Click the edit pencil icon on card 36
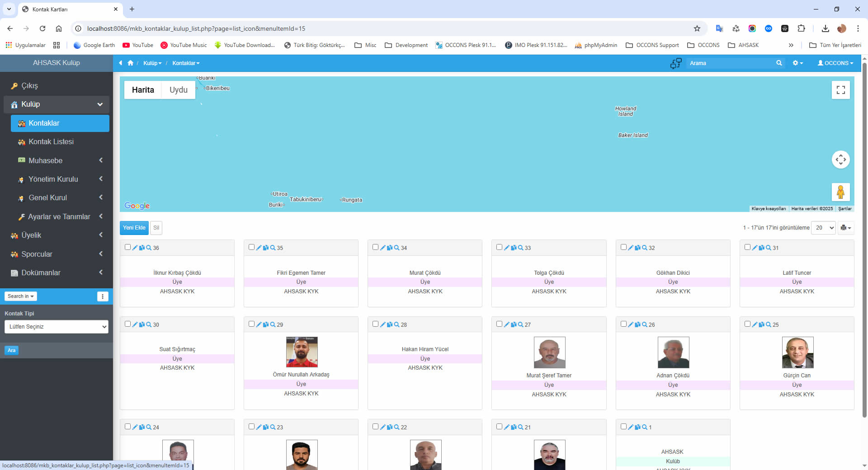 [x=135, y=248]
